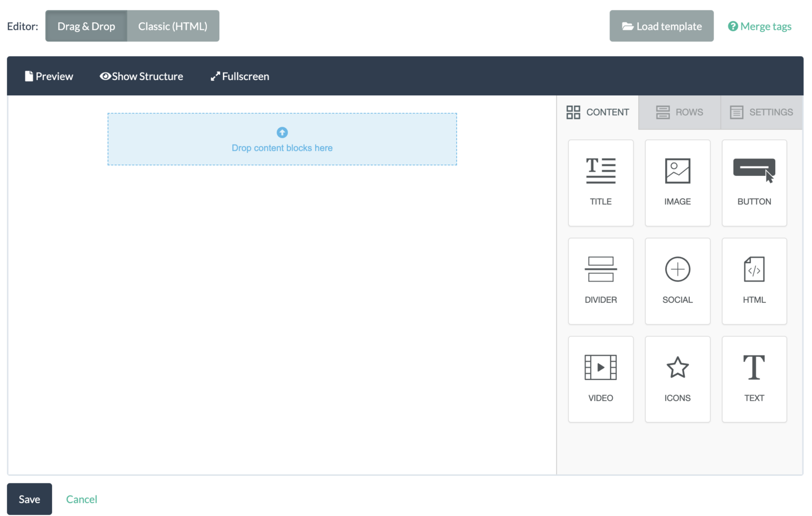Screen dimensions: 812x516
Task: Click the upload arrow icon in drop zone
Action: (282, 132)
